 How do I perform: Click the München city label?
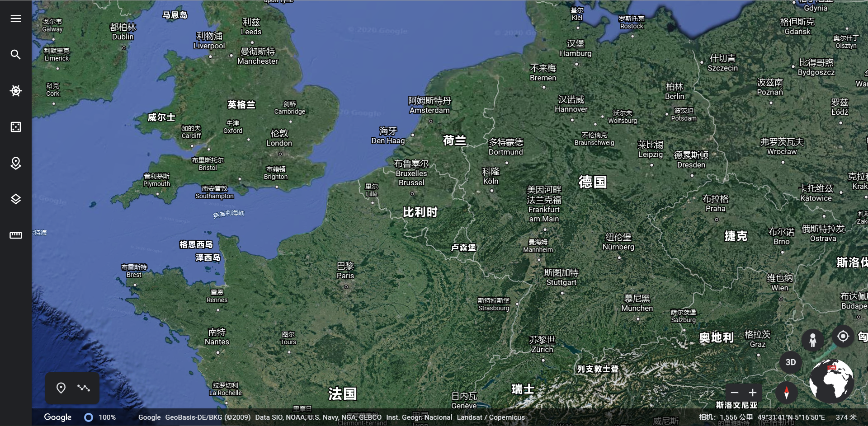[637, 303]
